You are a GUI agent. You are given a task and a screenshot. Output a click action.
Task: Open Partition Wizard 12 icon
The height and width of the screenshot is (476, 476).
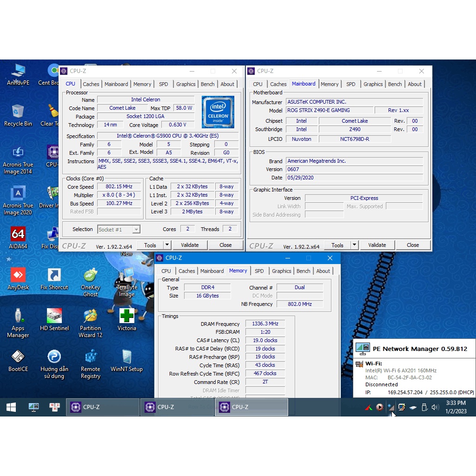point(90,319)
